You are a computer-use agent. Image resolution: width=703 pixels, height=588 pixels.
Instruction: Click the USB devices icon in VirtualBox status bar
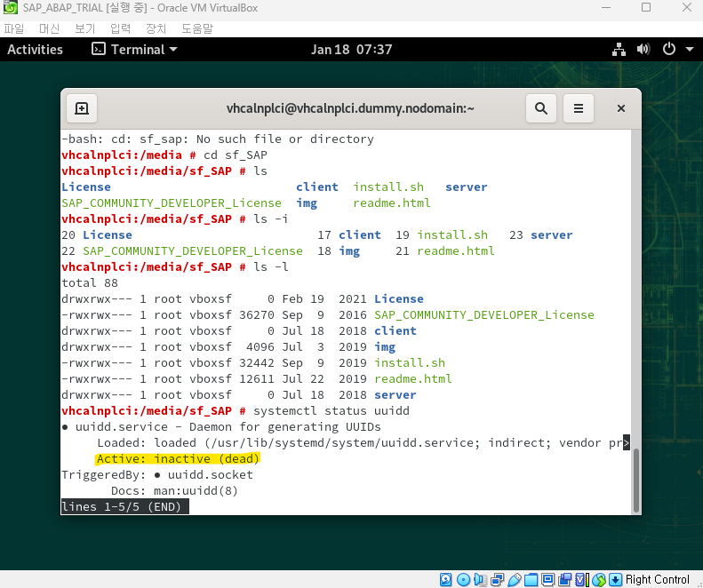pos(515,579)
